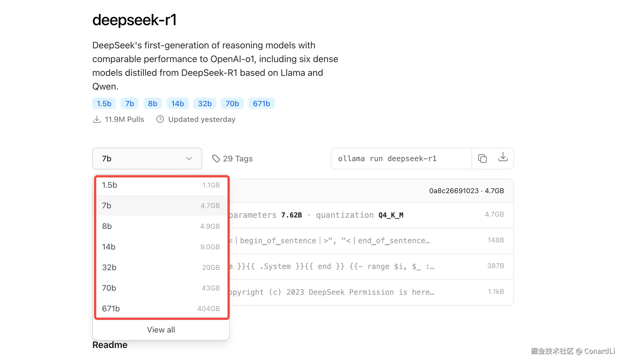The image size is (624, 364).
Task: Click the pulls download icon
Action: 97,119
